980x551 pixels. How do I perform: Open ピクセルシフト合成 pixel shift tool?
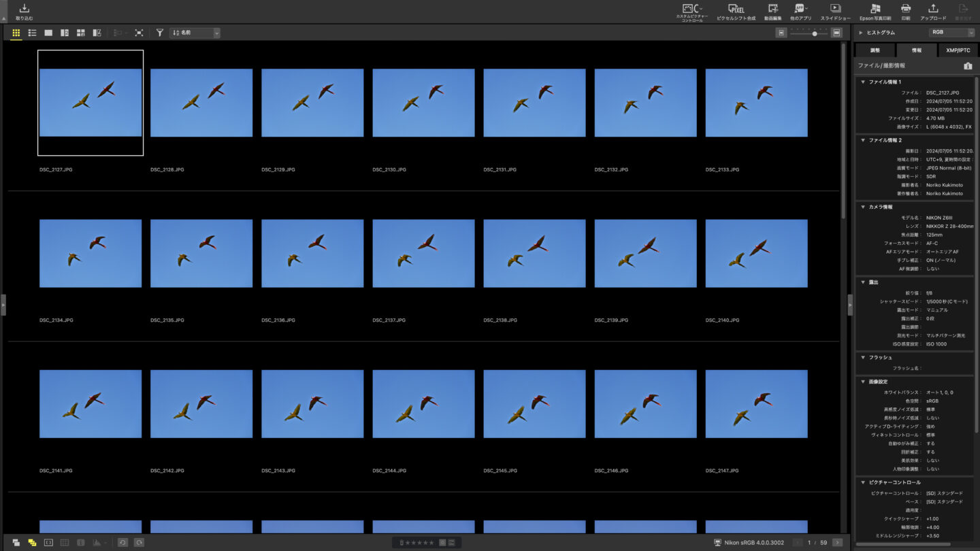tap(736, 11)
